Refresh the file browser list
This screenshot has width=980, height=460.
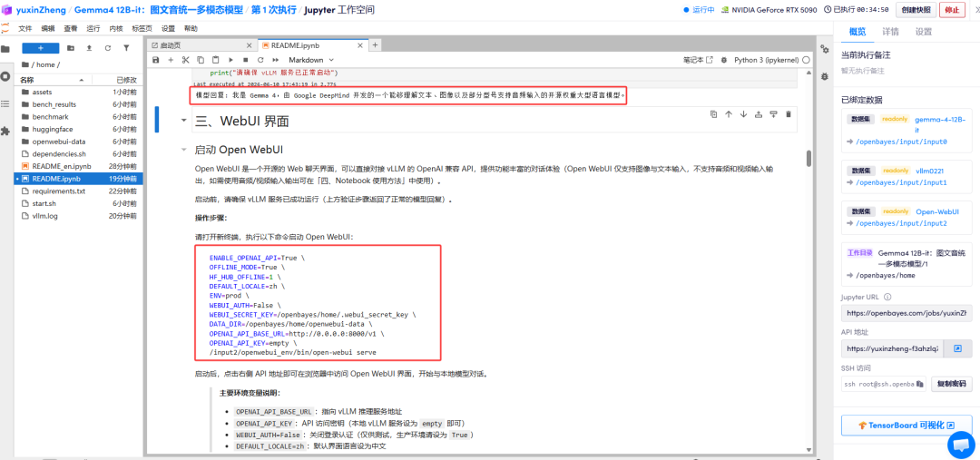pos(107,48)
